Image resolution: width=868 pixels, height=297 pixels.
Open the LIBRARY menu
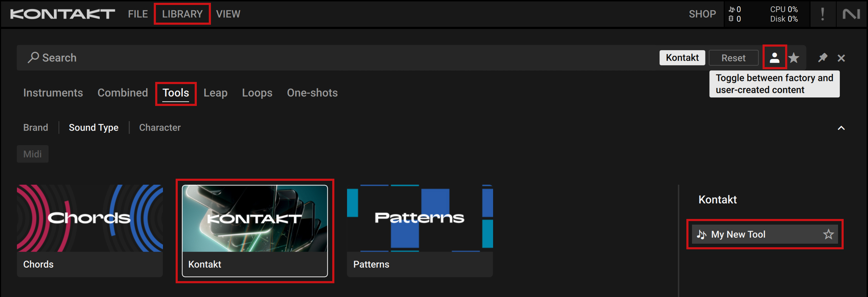click(x=182, y=14)
